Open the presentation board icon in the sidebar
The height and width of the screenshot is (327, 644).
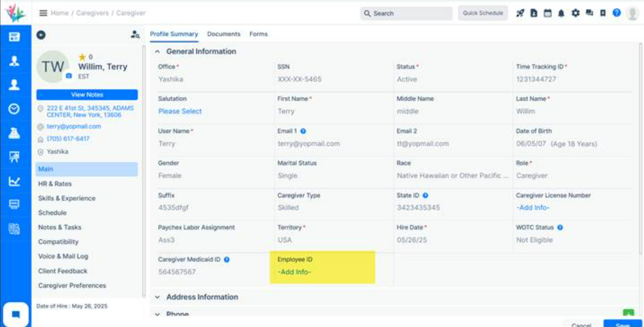point(14,156)
